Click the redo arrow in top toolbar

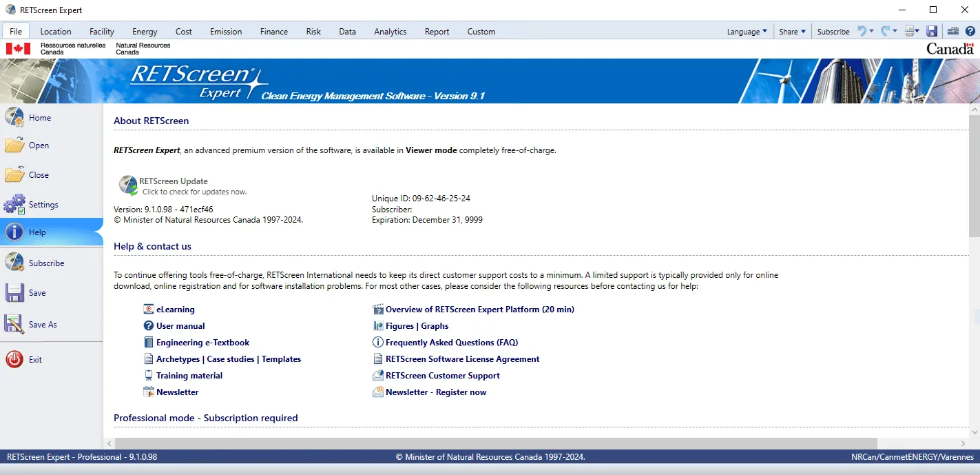885,31
